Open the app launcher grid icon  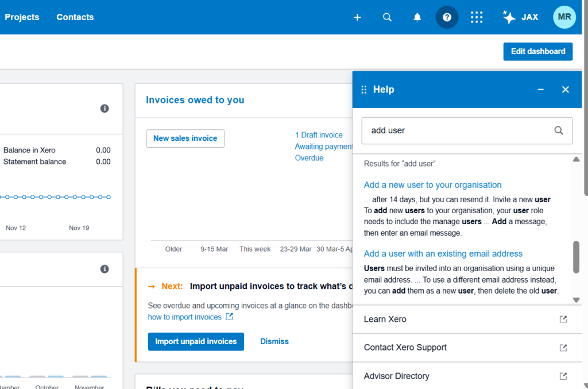[x=477, y=17]
